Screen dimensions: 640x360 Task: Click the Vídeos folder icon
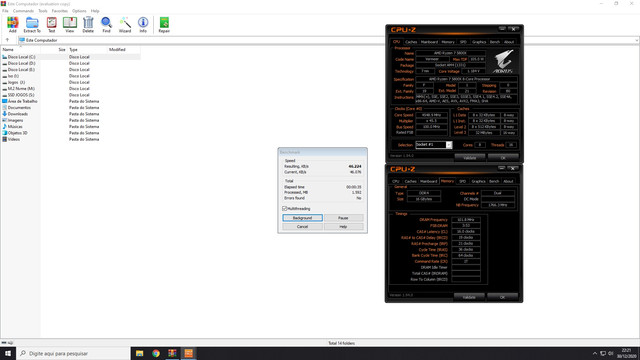coord(4,139)
